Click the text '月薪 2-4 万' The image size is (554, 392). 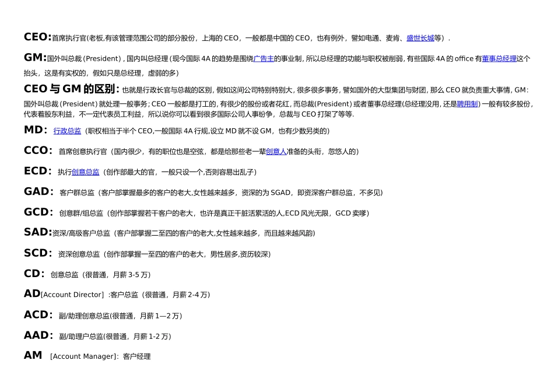(190, 295)
